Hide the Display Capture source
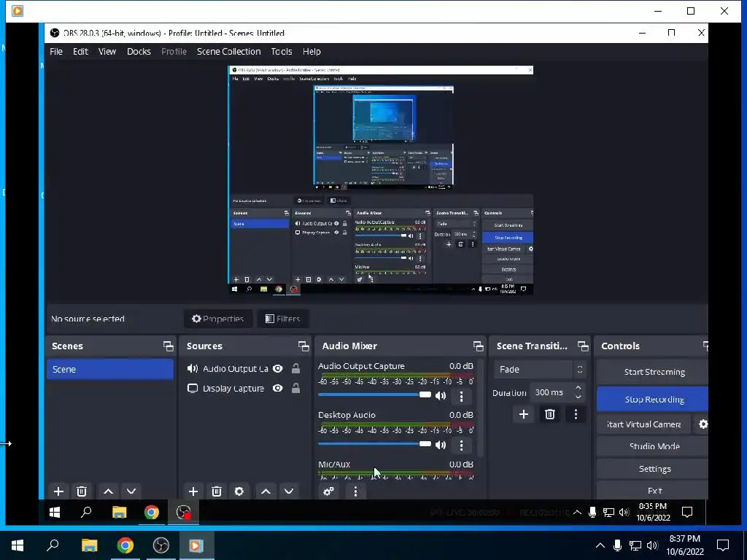The height and width of the screenshot is (560, 747). [x=278, y=389]
